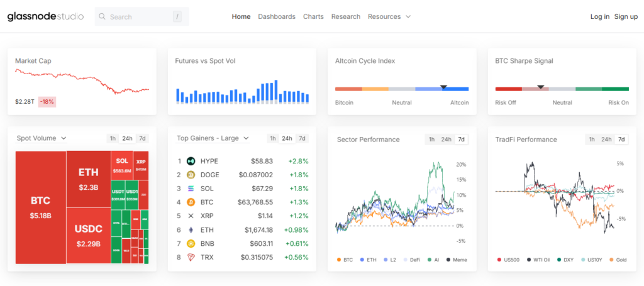
Task: Click the DOGE coin icon
Action: pyautogui.click(x=191, y=175)
